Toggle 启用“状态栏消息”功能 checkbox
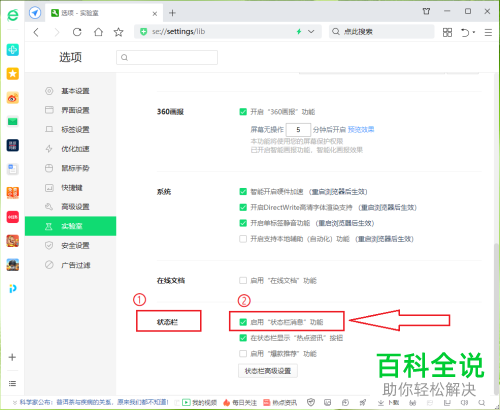Screen dimensions: 500x410 (x=243, y=322)
